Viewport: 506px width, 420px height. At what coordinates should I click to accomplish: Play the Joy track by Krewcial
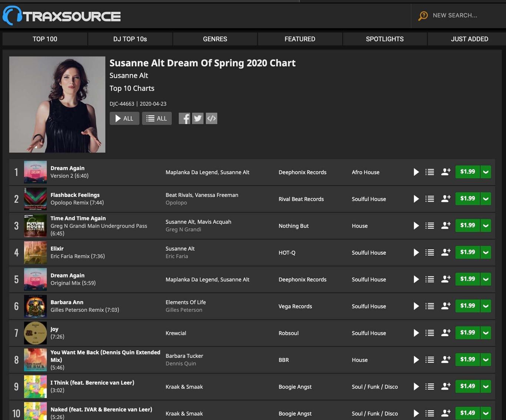(x=416, y=333)
